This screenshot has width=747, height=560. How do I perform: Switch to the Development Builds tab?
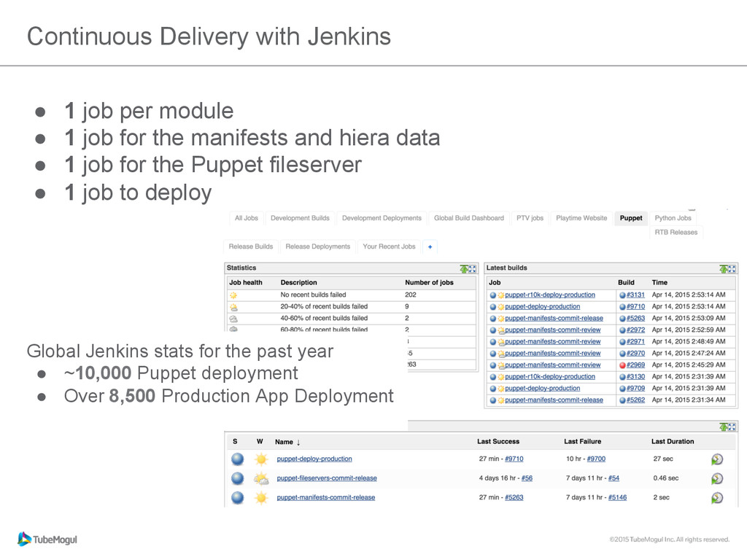tap(300, 218)
